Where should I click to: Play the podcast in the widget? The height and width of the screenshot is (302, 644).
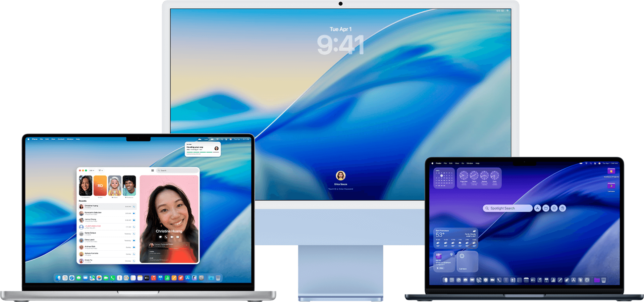[x=440, y=268]
